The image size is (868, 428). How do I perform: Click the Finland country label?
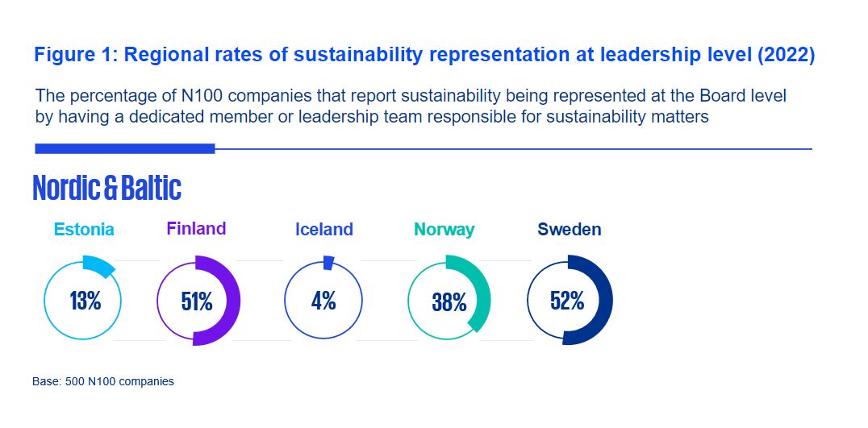point(196,228)
